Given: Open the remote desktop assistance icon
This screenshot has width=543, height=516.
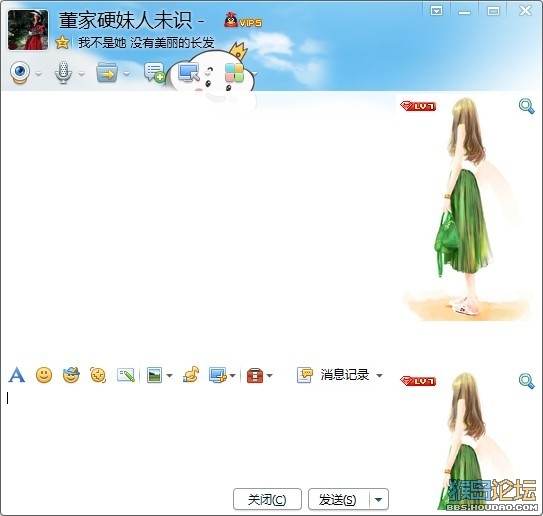Looking at the screenshot, I should pos(189,72).
